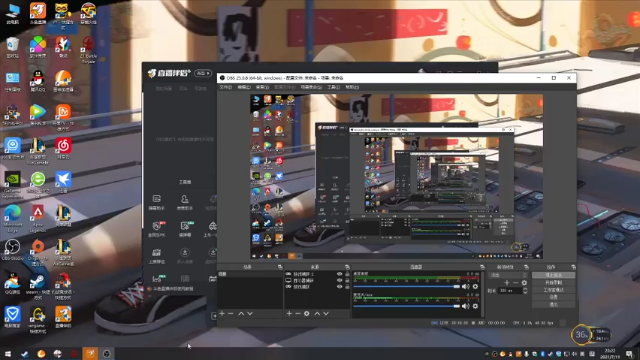
Task: Click the Stop Streaming button in Controls
Action: 553,276
